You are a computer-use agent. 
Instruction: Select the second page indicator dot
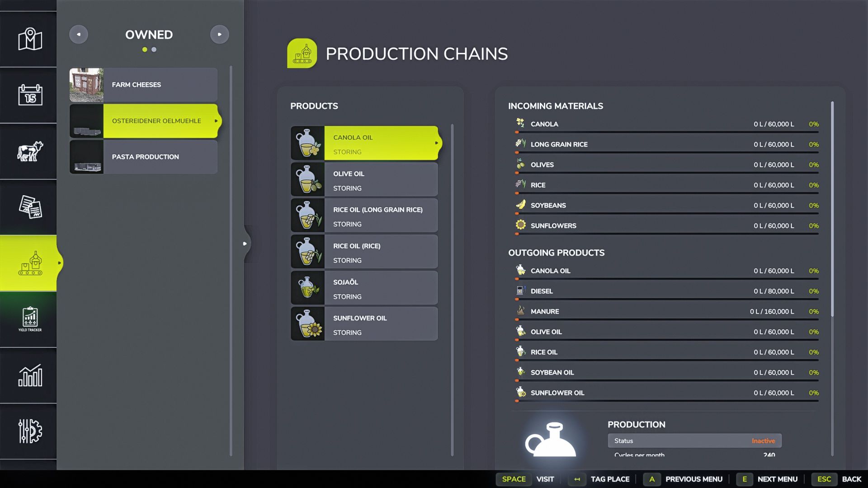[x=154, y=50]
